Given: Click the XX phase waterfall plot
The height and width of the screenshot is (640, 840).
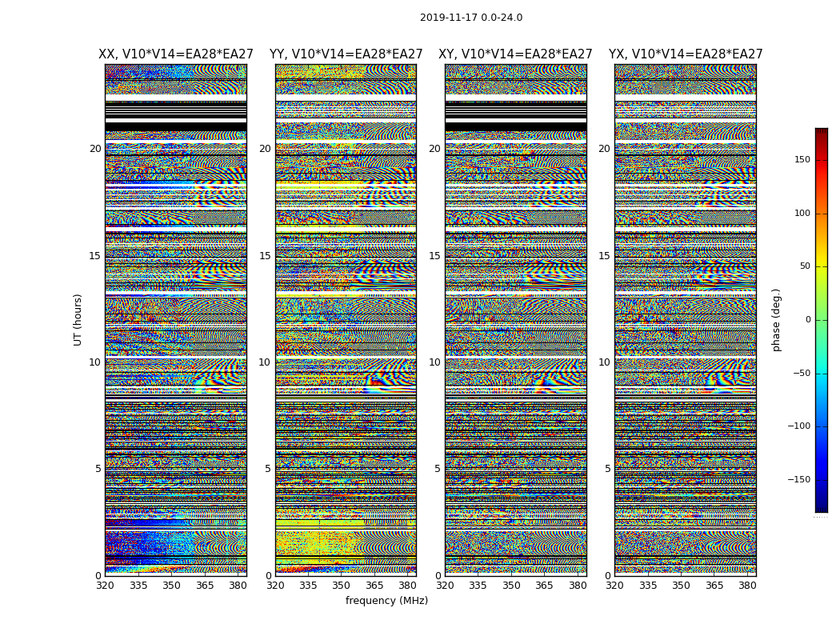Looking at the screenshot, I should pyautogui.click(x=176, y=320).
